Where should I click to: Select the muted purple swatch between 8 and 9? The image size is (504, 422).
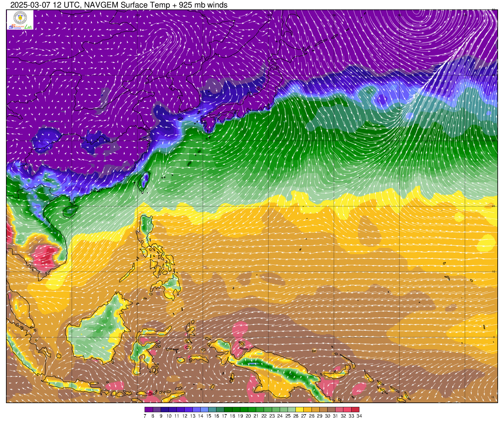(157, 409)
